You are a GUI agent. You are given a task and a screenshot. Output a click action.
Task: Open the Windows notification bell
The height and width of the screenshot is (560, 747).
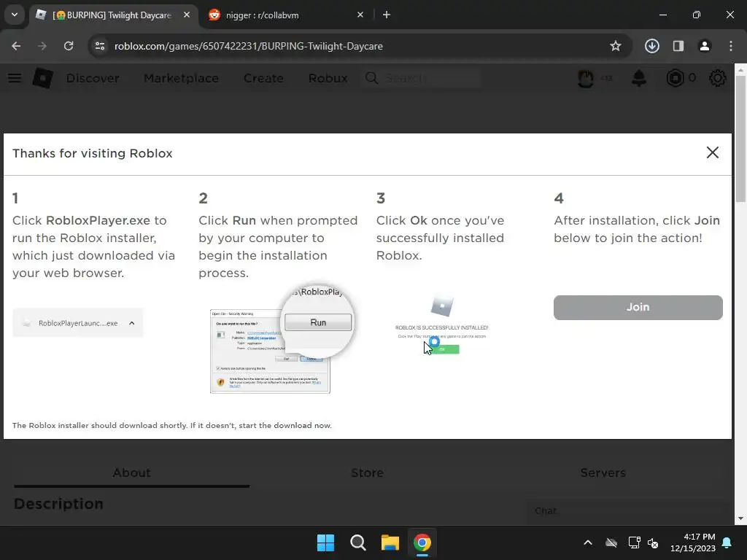click(727, 542)
